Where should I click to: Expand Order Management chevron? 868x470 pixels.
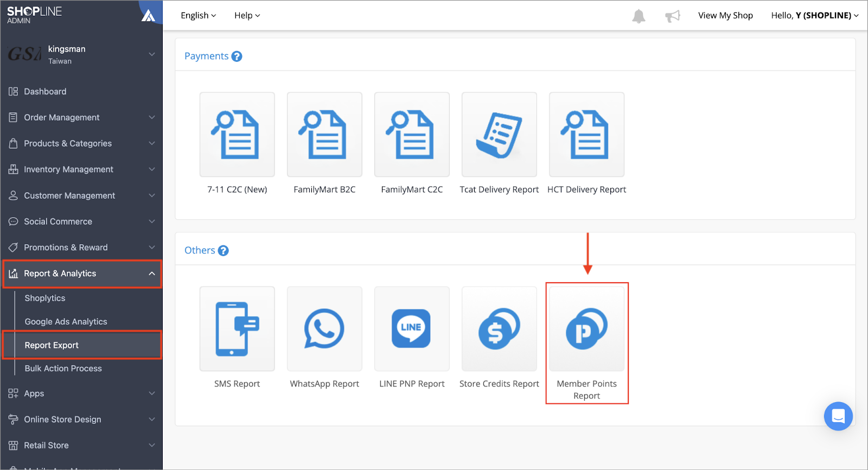[x=152, y=117]
